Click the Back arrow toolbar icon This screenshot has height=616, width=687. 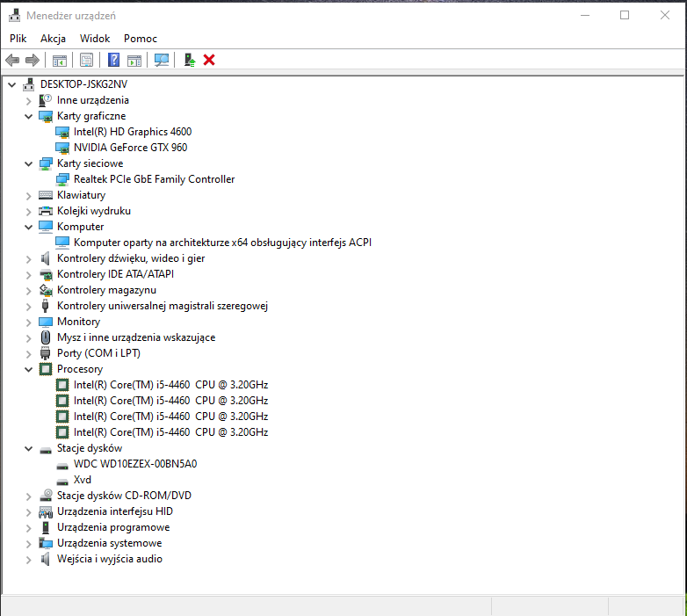pos(12,60)
